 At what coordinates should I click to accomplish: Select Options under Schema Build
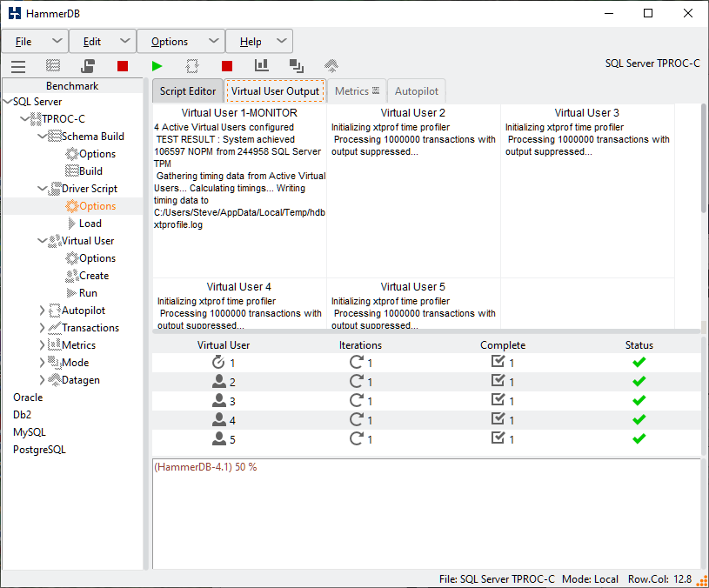[x=97, y=154]
